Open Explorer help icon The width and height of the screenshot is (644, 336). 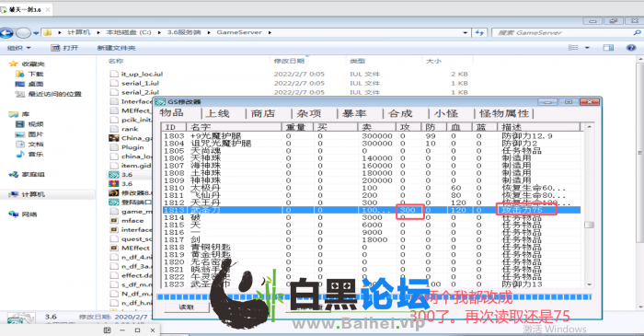point(631,48)
